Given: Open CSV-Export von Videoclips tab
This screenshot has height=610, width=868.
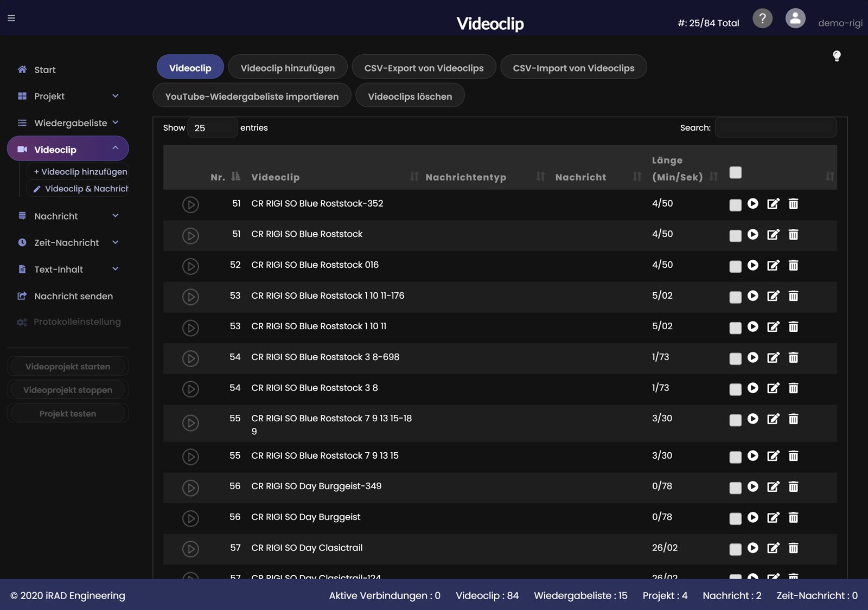Looking at the screenshot, I should tap(424, 67).
